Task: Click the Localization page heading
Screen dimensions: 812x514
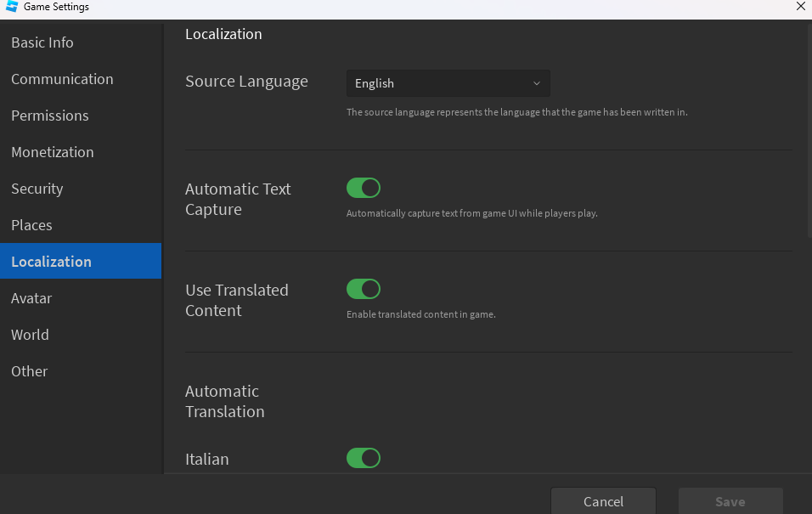Action: pyautogui.click(x=223, y=34)
